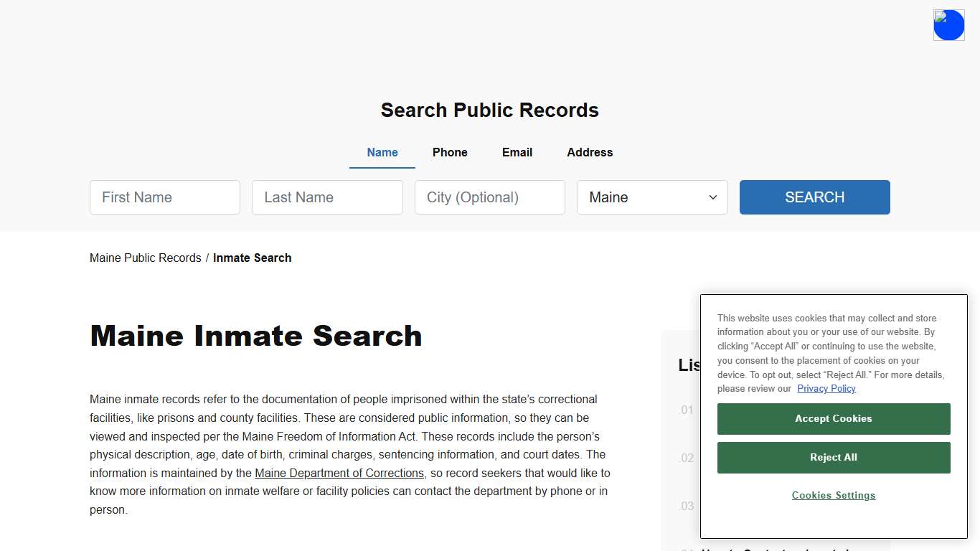Open Cookies Settings

point(833,495)
